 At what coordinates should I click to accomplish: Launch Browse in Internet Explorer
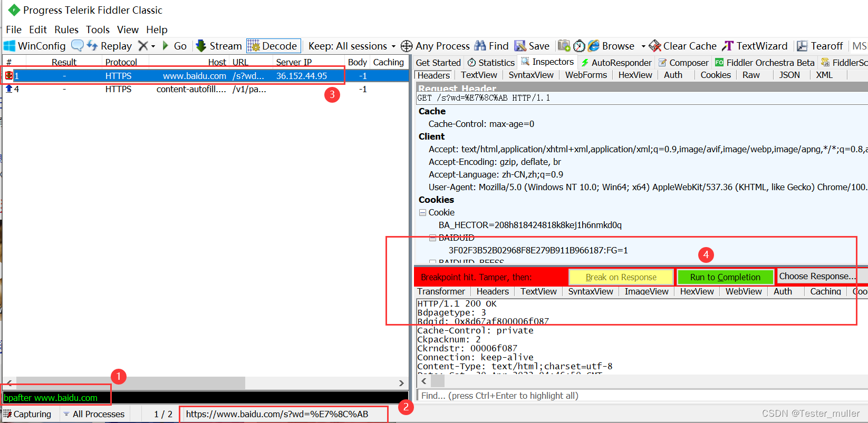click(612, 46)
